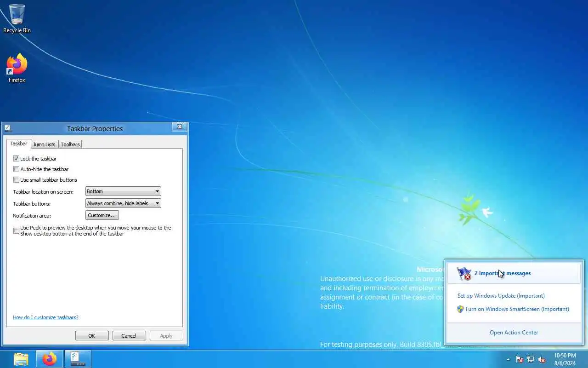Open the clock showing 10:50 PM
Viewport: 588px width, 368px height.
[x=565, y=359]
